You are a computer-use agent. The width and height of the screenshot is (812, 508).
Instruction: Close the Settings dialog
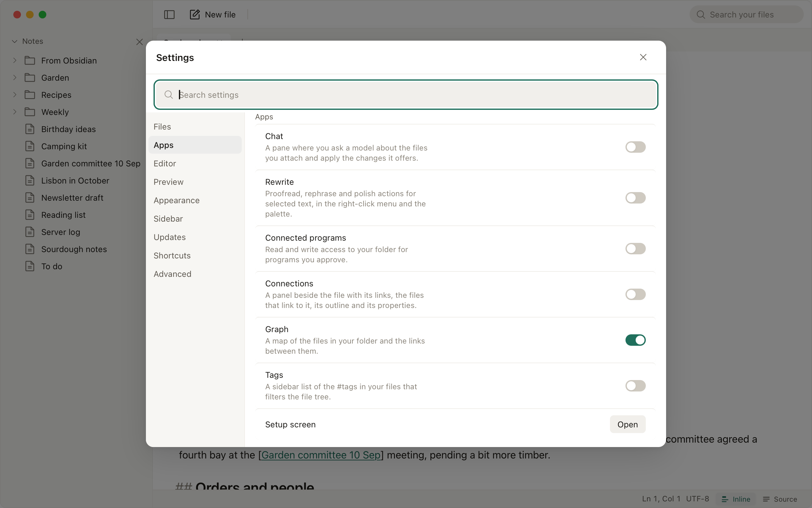643,57
